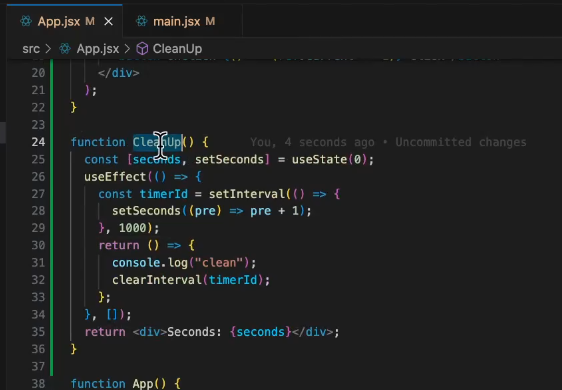Click the return keyword on line 30
Image resolution: width=562 pixels, height=390 pixels.
click(119, 245)
